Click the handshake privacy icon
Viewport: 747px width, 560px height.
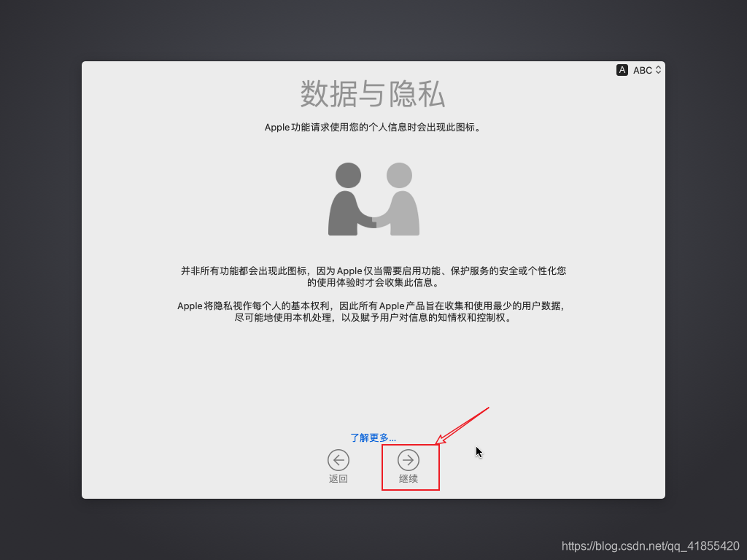point(373,199)
